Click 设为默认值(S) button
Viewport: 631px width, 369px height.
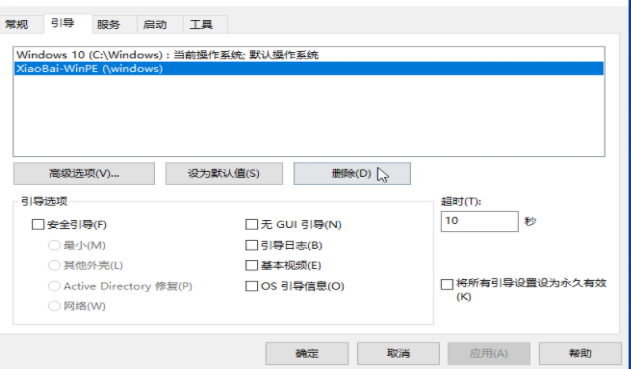coord(224,173)
